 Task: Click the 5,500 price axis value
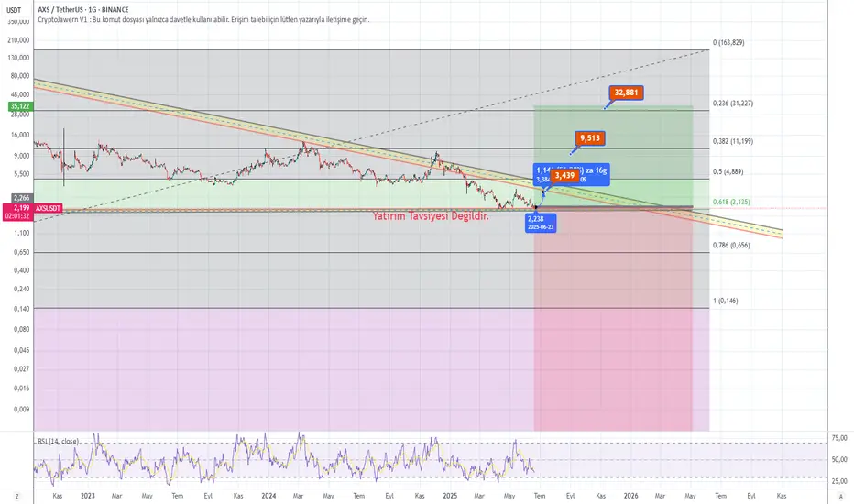tap(22, 174)
